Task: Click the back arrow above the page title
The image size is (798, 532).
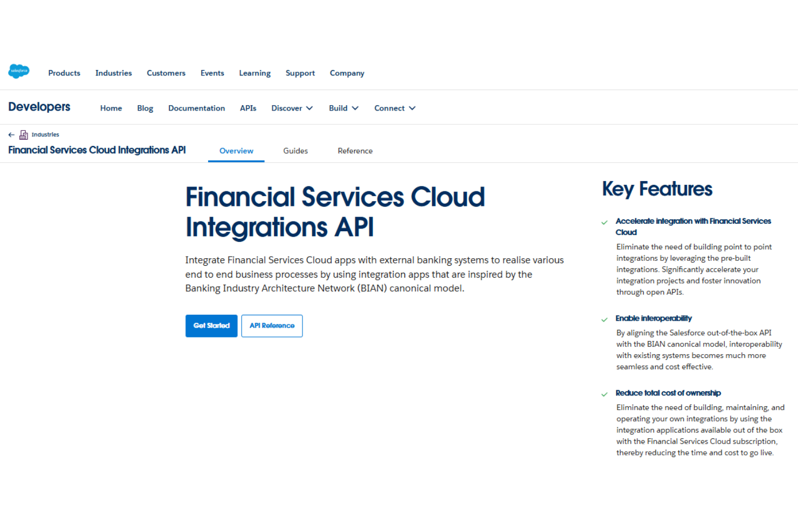Action: tap(11, 134)
